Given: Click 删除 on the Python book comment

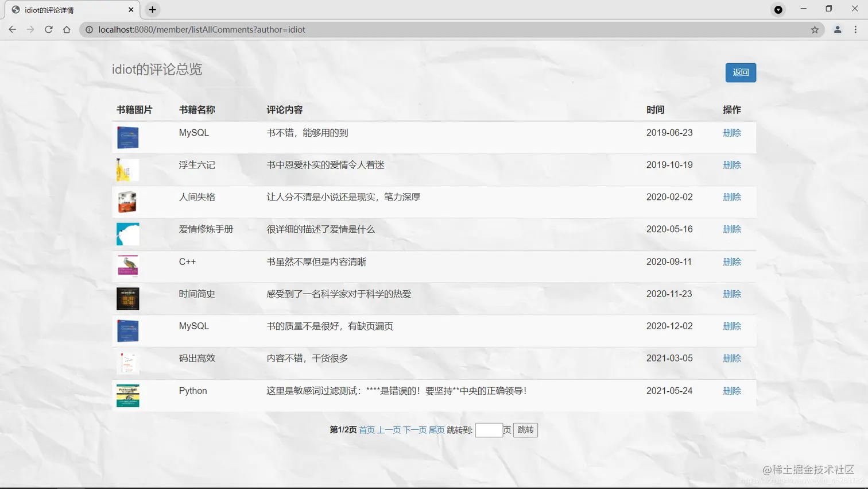Looking at the screenshot, I should (x=731, y=391).
